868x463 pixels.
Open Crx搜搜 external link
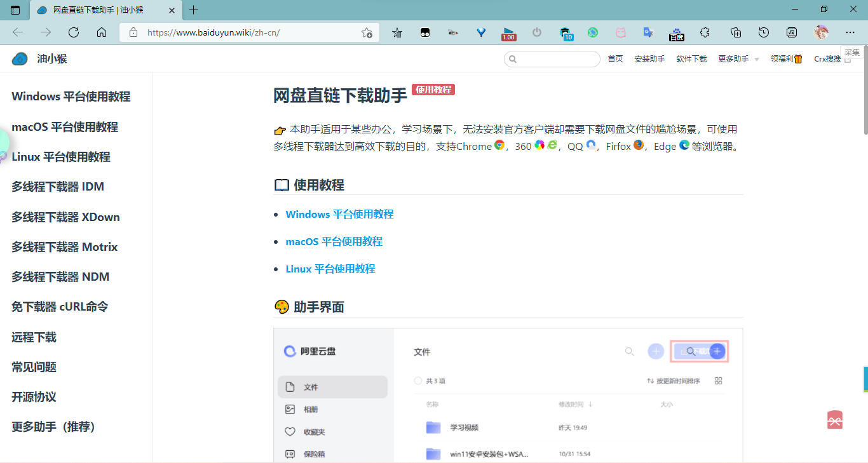pos(832,59)
